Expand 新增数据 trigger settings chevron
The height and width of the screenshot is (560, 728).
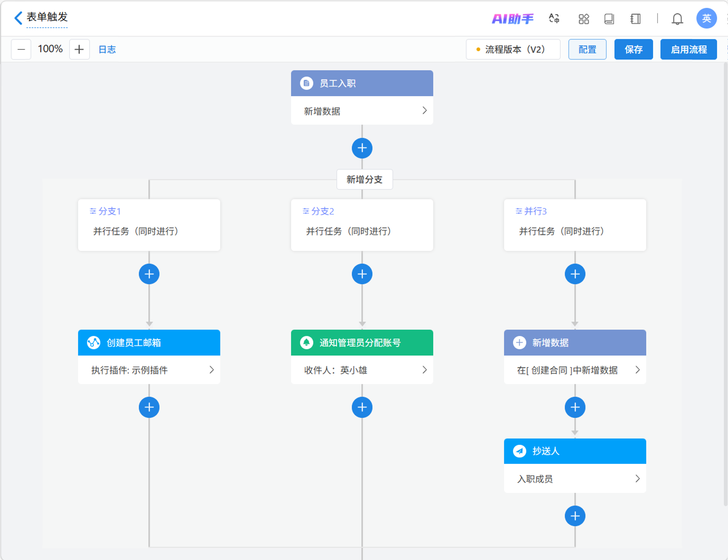pos(424,111)
